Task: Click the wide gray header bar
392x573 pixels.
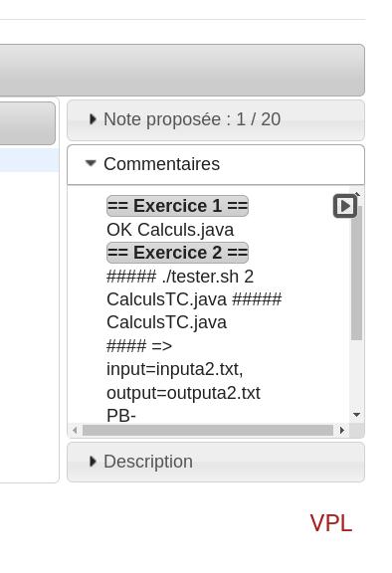Action: [x=182, y=70]
